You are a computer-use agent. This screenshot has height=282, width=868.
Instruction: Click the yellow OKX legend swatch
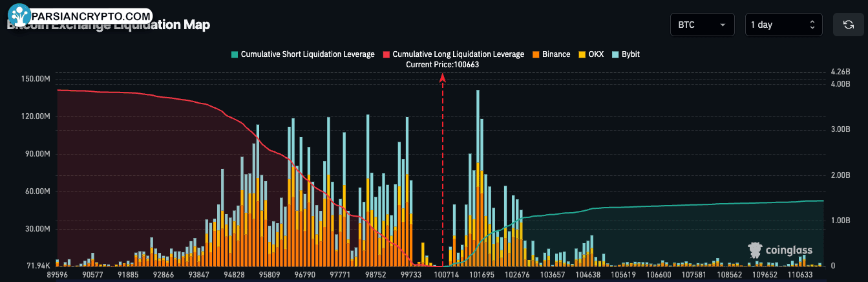(x=582, y=54)
